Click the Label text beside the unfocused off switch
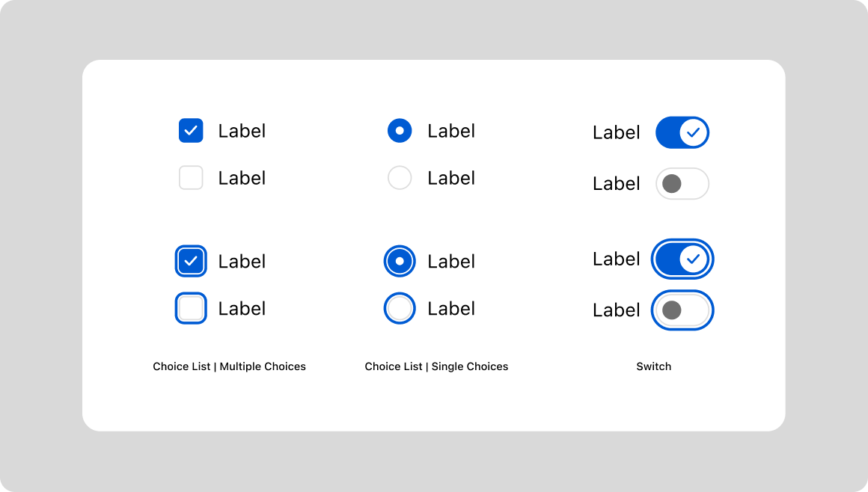Viewport: 868px width, 492px height. tap(616, 184)
